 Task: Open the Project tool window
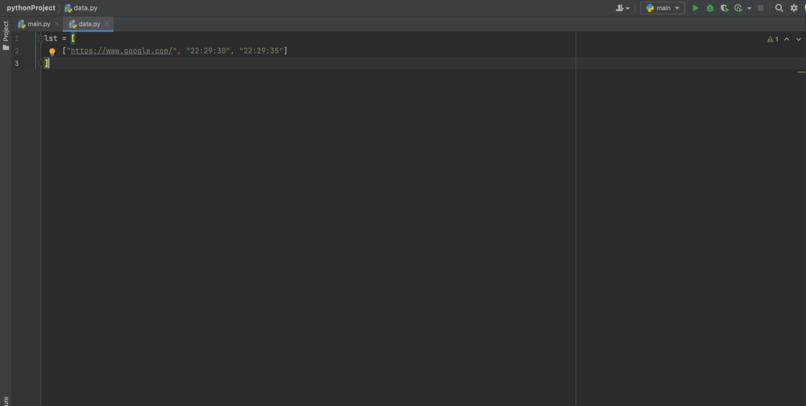point(6,35)
